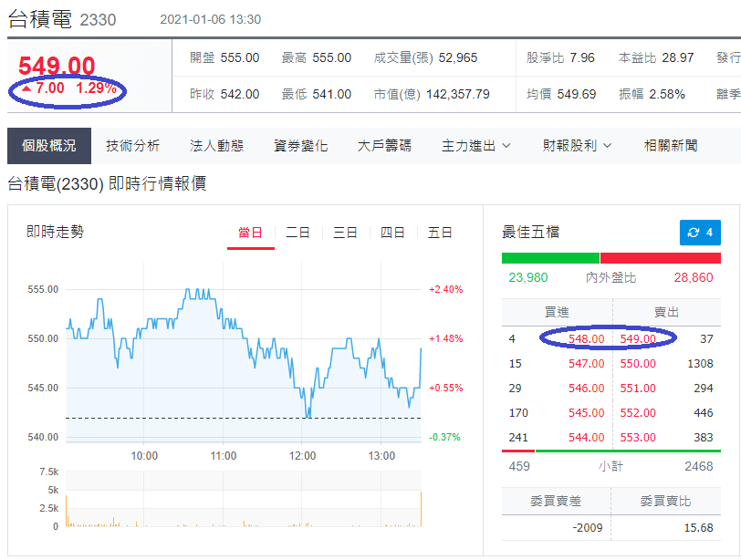Click bid price 548.00
741x560 pixels.
[586, 339]
